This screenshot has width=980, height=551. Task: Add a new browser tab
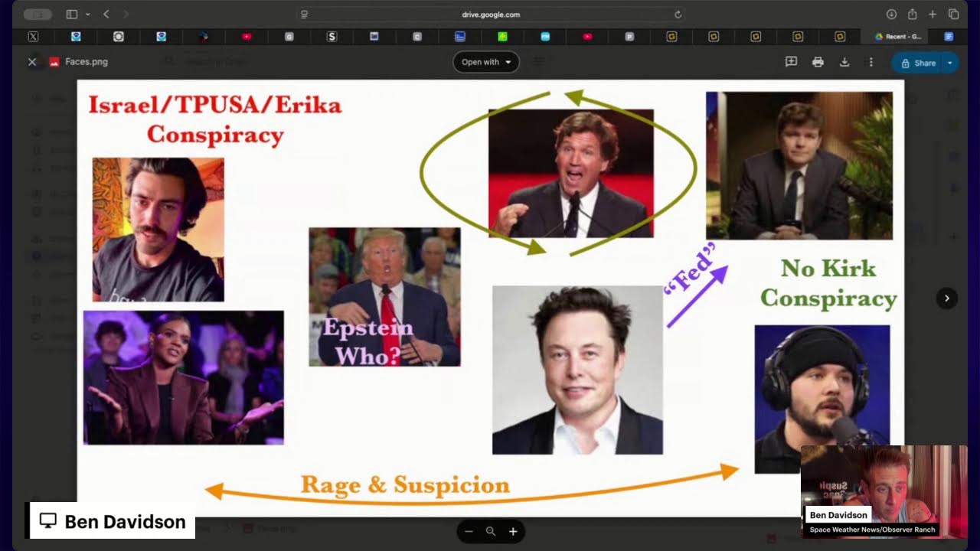(933, 15)
